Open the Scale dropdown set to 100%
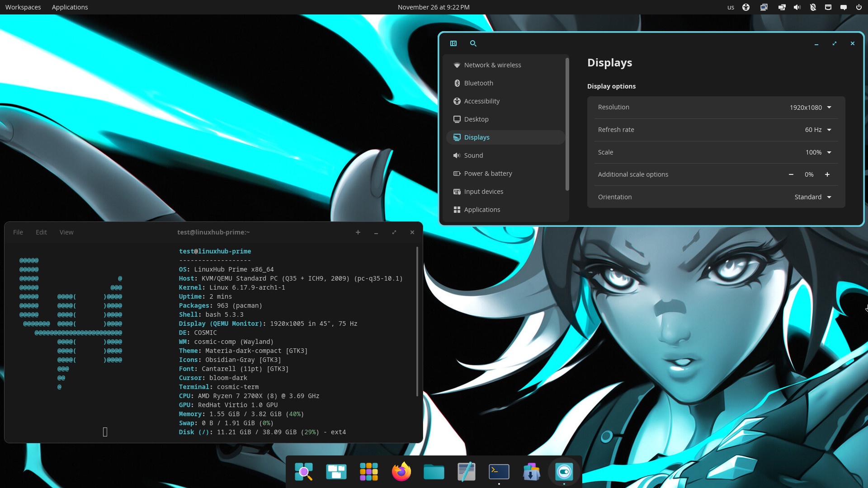868x488 pixels. [x=818, y=152]
